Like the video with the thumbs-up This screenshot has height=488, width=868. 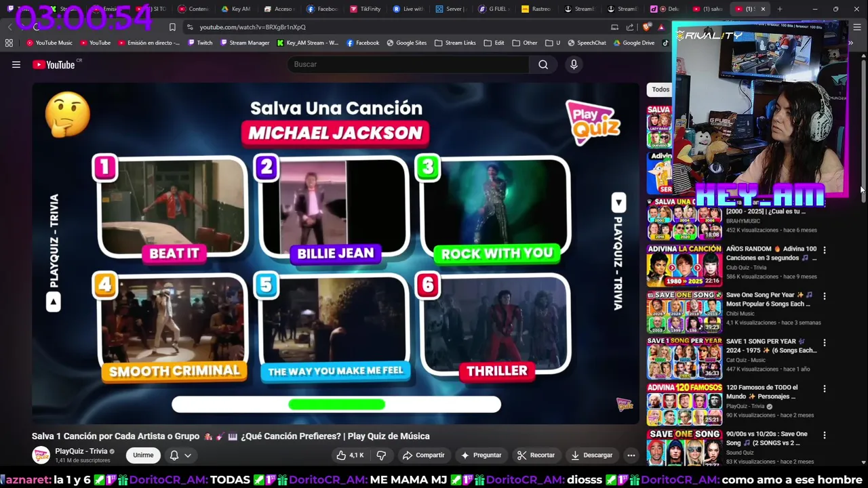tap(350, 455)
